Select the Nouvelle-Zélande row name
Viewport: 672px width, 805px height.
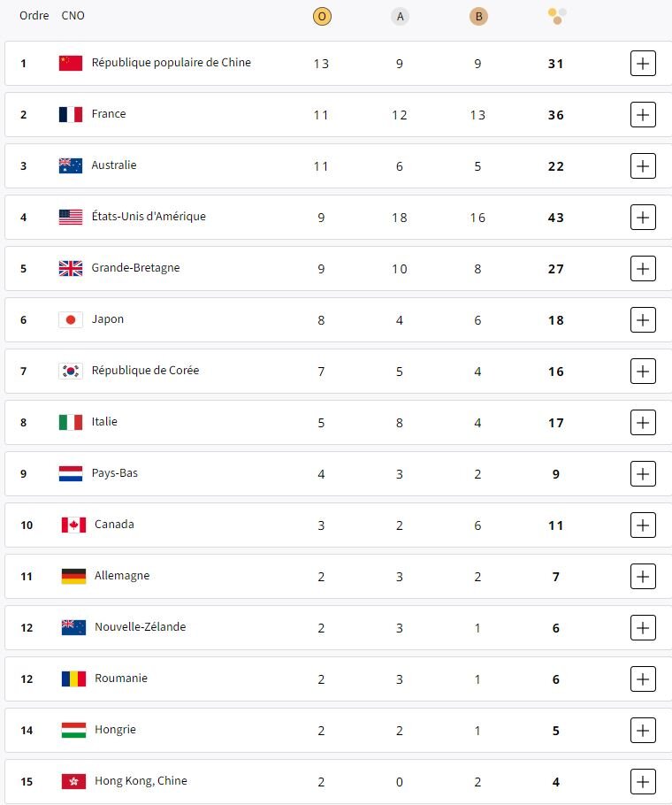[x=141, y=627]
